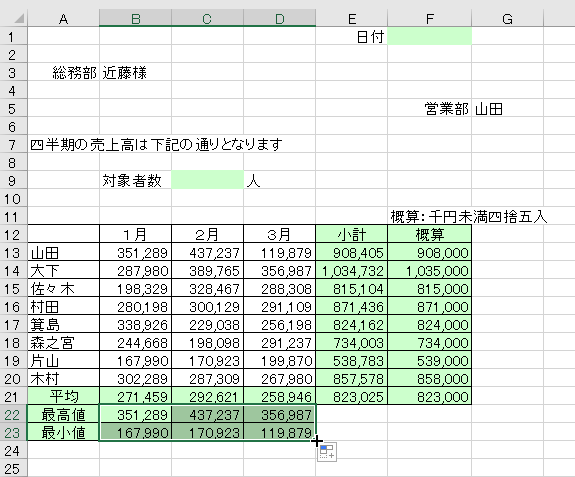
Task: Click the 四半期の売上高は下記の通りとなります text
Action: point(157,144)
